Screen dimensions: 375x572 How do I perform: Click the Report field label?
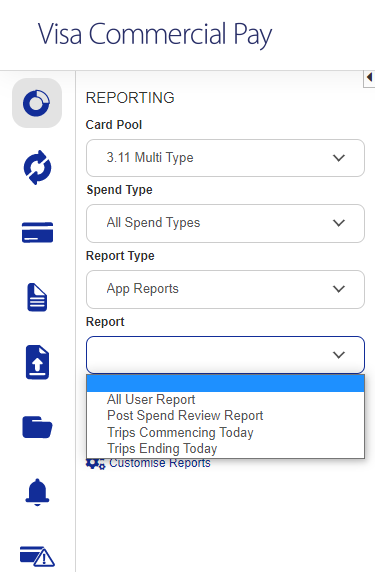tap(105, 322)
